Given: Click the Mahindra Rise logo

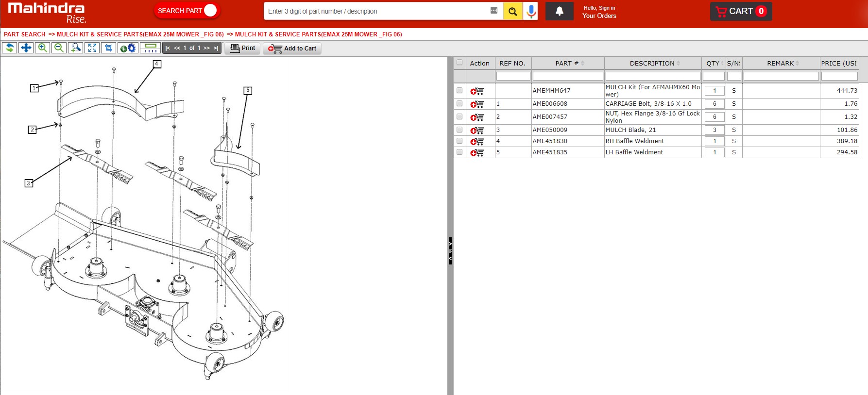Looking at the screenshot, I should click(47, 13).
